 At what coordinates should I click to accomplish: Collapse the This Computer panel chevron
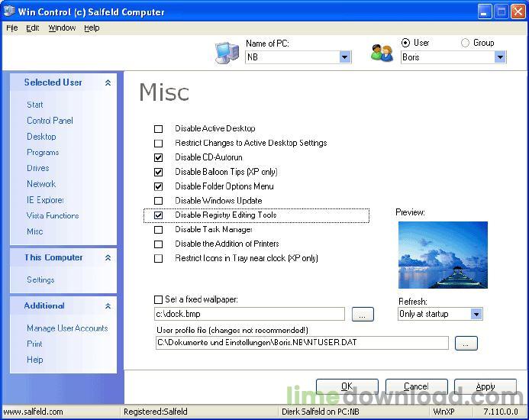point(108,257)
